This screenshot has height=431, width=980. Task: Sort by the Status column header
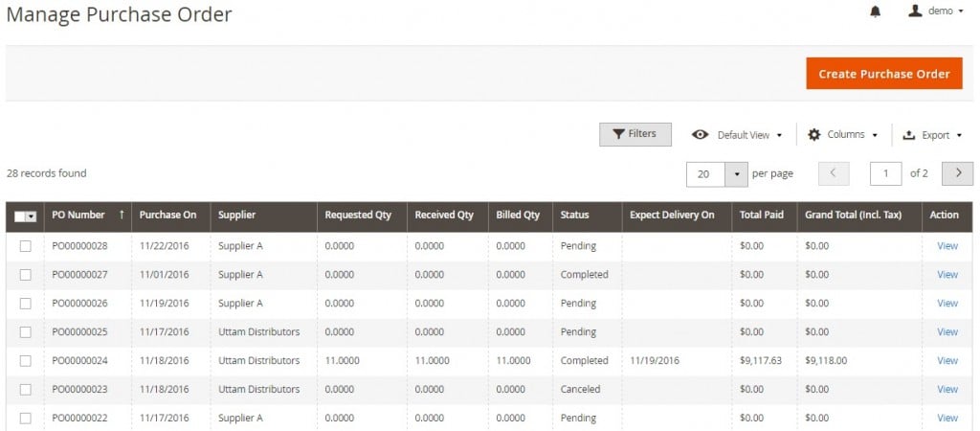pos(574,215)
